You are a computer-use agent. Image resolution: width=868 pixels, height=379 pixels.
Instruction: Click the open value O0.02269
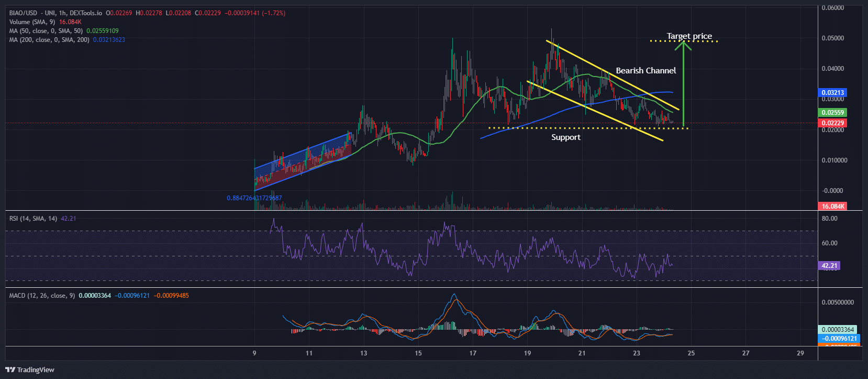(119, 13)
